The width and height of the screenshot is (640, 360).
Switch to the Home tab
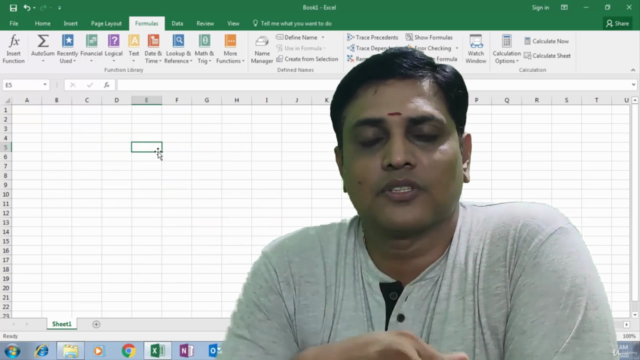[42, 23]
